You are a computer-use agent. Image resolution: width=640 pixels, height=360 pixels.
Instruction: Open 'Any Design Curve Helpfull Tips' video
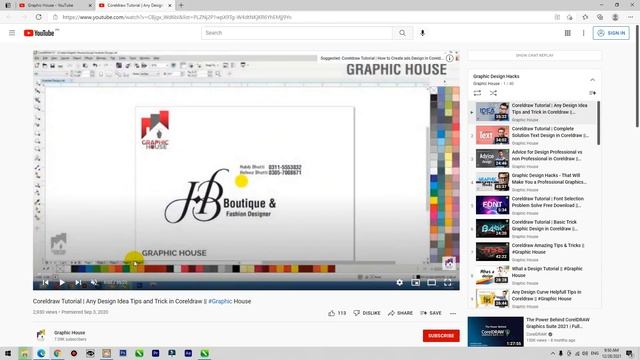[x=533, y=298]
